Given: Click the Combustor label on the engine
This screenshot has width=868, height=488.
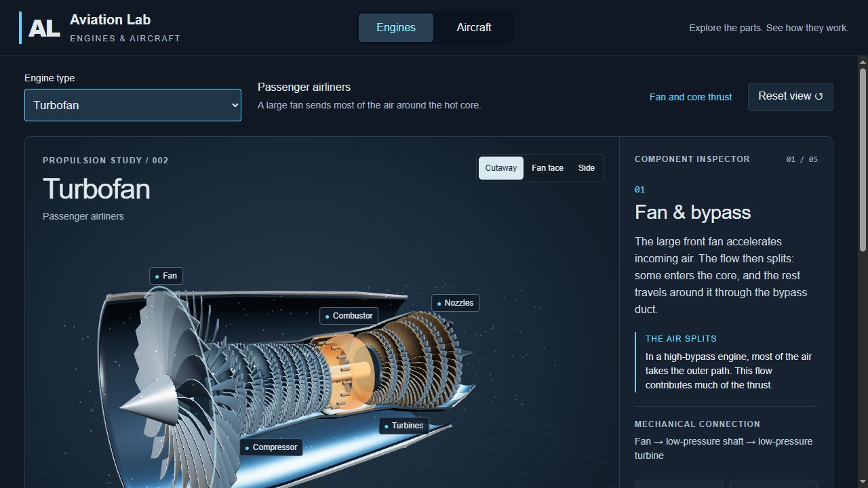Looking at the screenshot, I should (x=349, y=316).
